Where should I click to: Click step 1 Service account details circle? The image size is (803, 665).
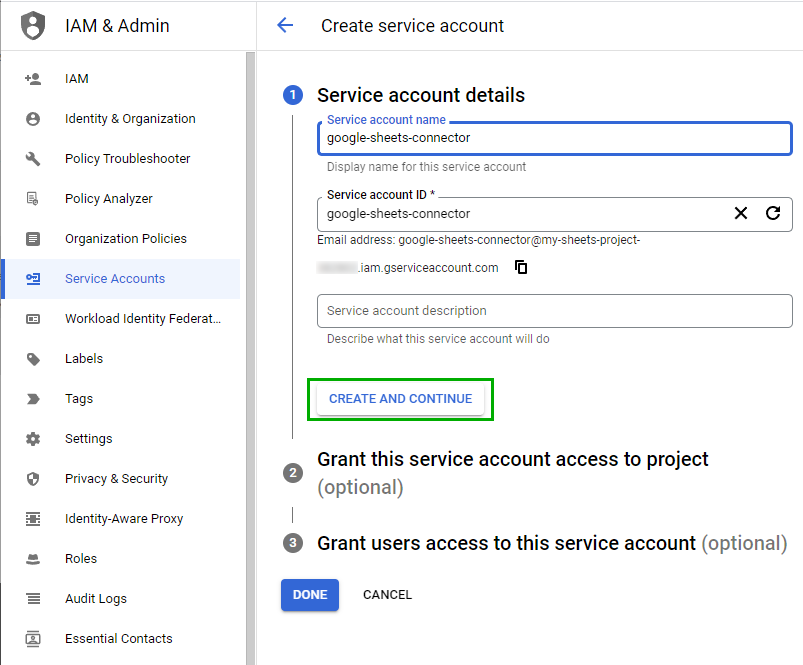[x=293, y=95]
